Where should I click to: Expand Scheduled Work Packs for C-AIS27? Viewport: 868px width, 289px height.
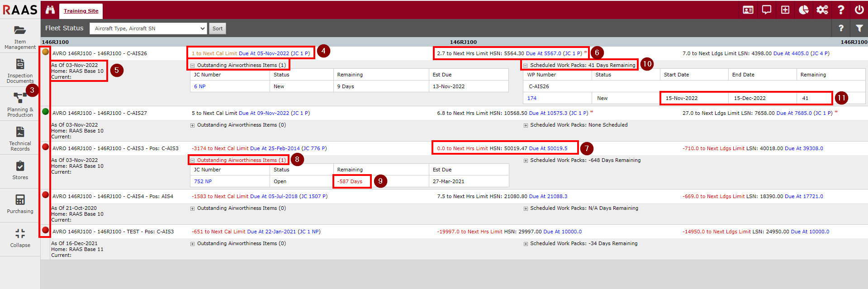526,125
